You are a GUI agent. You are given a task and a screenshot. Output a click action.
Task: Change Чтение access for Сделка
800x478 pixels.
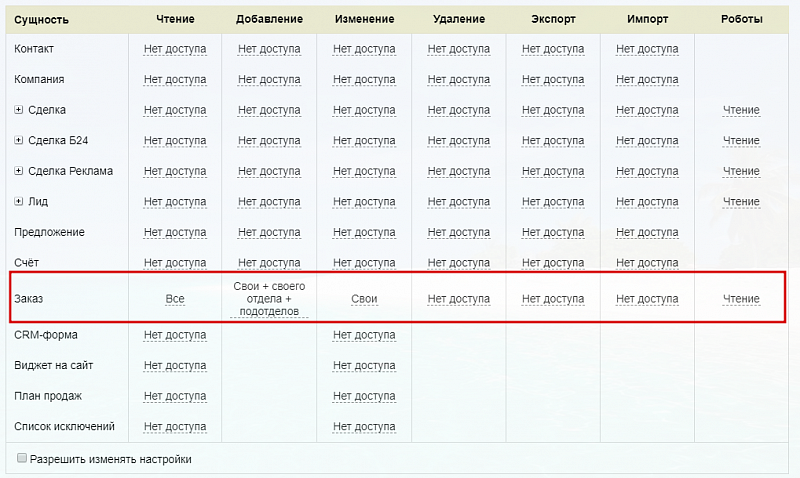[175, 110]
